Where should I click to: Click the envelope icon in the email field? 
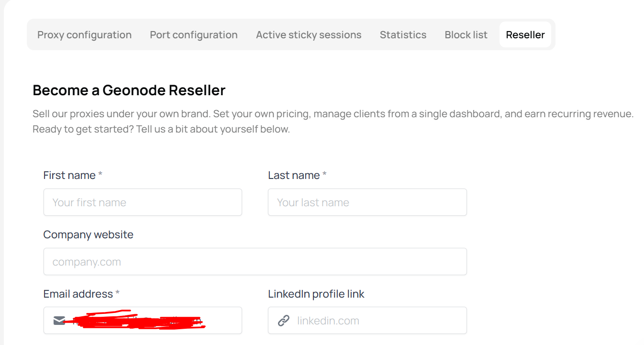59,321
